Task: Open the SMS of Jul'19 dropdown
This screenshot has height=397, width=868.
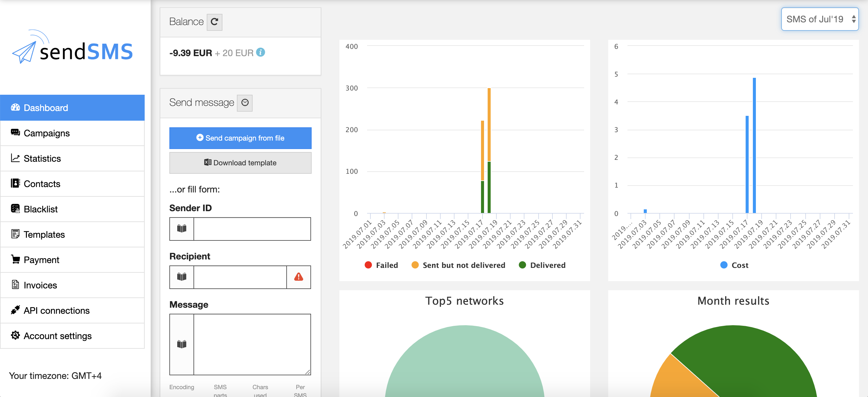Action: tap(819, 19)
